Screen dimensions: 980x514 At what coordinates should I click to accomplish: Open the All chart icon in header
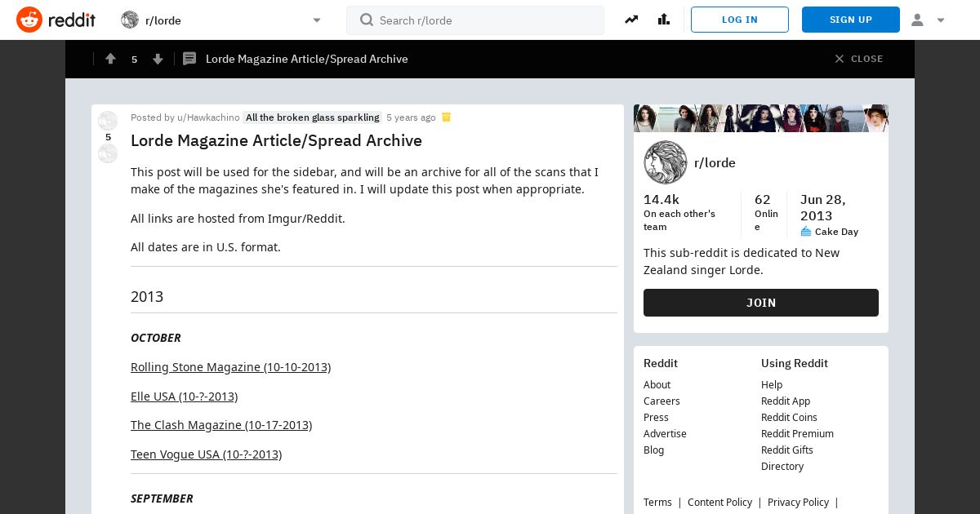coord(663,20)
